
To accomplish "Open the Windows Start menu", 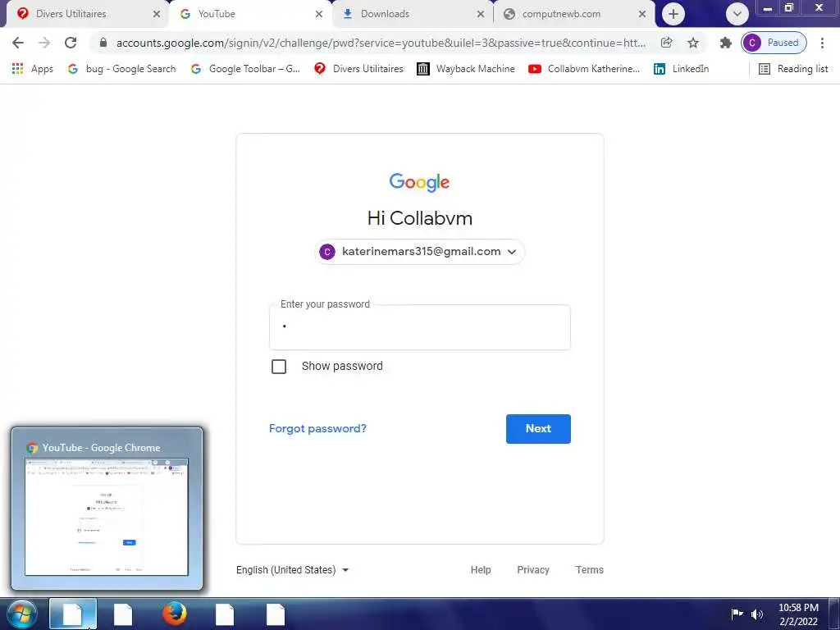I will pyautogui.click(x=22, y=614).
